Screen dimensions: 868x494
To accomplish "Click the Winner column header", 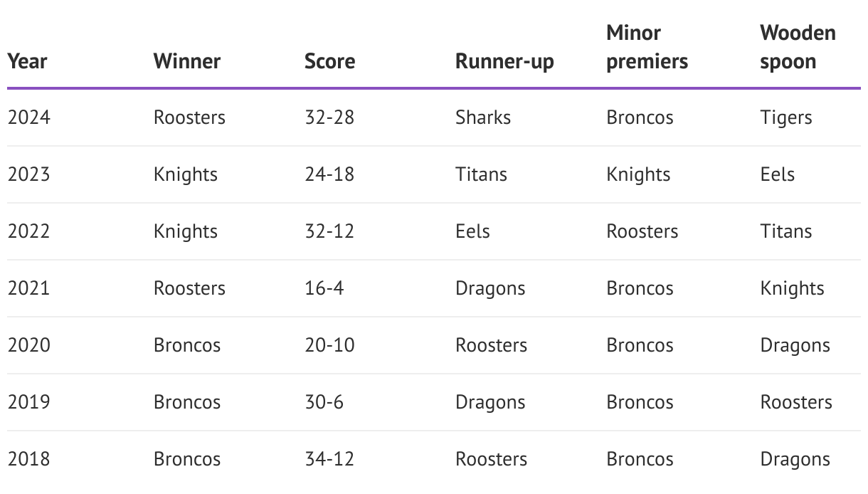I will tap(187, 61).
